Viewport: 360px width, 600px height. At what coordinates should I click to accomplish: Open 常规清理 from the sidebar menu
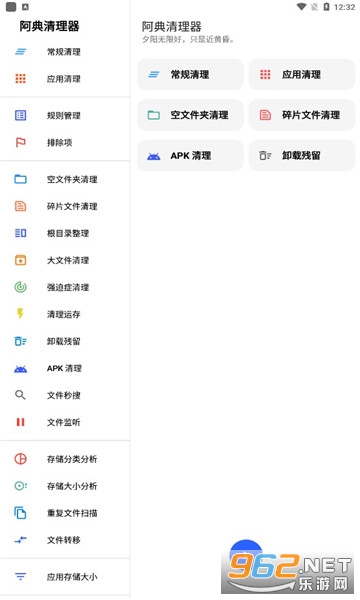point(65,52)
